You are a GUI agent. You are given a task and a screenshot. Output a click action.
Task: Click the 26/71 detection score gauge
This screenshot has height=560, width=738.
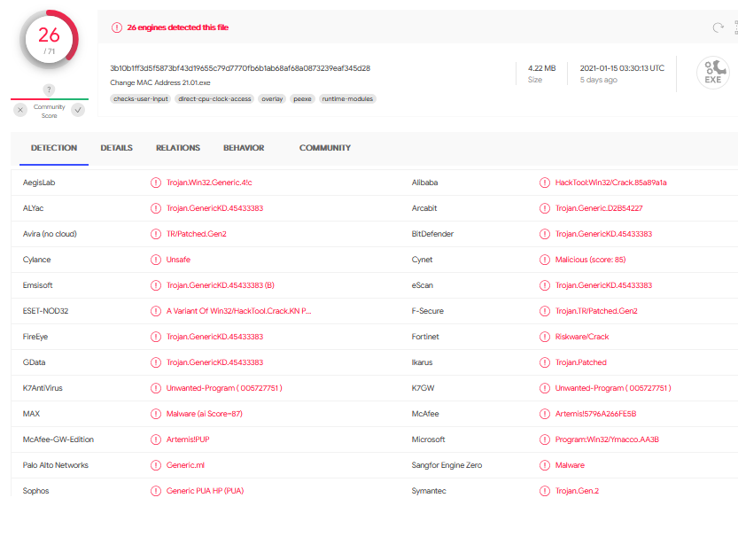(x=49, y=40)
